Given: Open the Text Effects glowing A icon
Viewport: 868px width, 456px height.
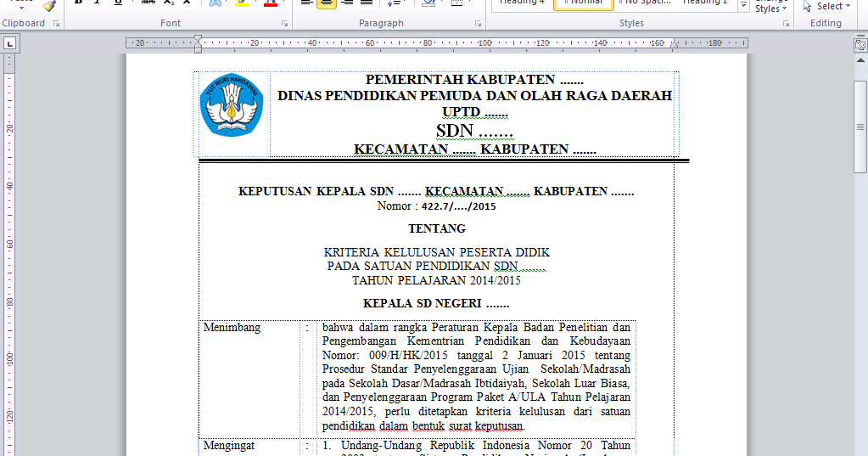Looking at the screenshot, I should click(x=216, y=3).
